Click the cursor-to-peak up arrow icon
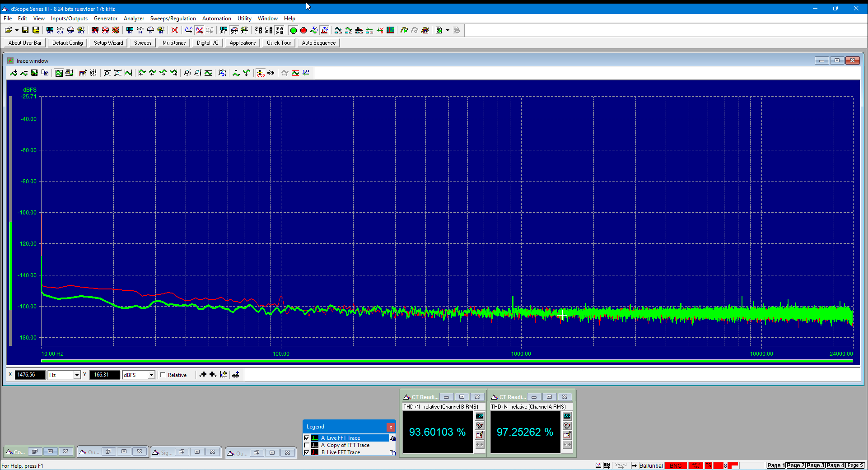This screenshot has width=868, height=470. (236, 73)
